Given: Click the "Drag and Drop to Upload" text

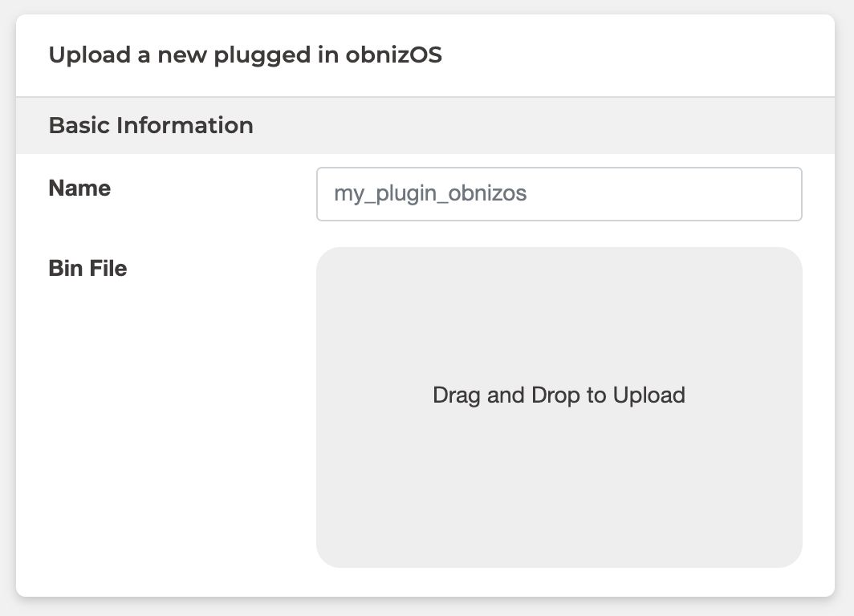Looking at the screenshot, I should pyautogui.click(x=559, y=395).
